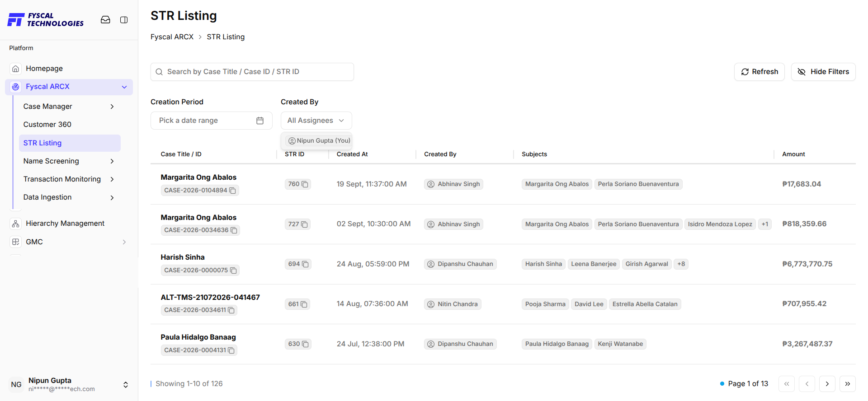Click the Refresh button
The height and width of the screenshot is (401, 868).
tap(759, 72)
